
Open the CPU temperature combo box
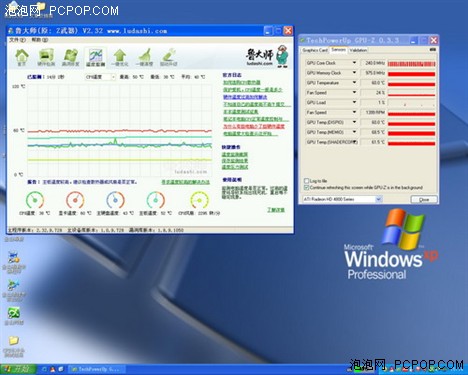tap(100, 77)
